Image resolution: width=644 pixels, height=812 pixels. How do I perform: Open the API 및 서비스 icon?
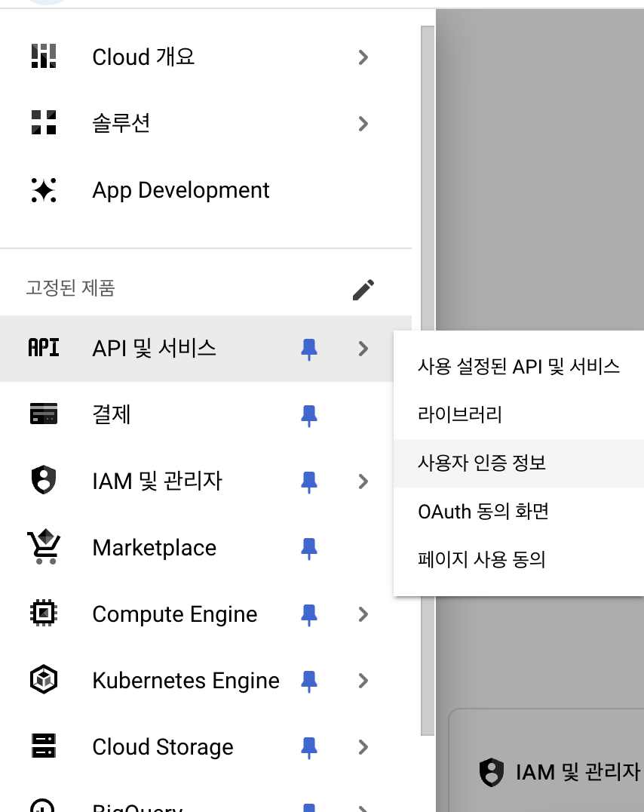43,349
